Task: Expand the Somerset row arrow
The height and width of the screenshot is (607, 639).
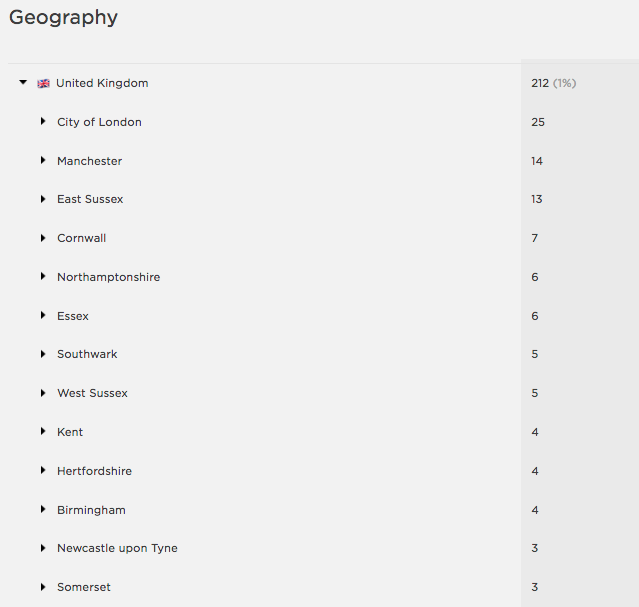Action: pos(43,587)
